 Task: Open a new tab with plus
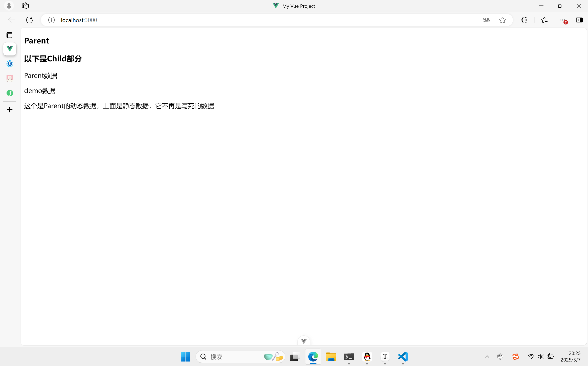pyautogui.click(x=10, y=110)
